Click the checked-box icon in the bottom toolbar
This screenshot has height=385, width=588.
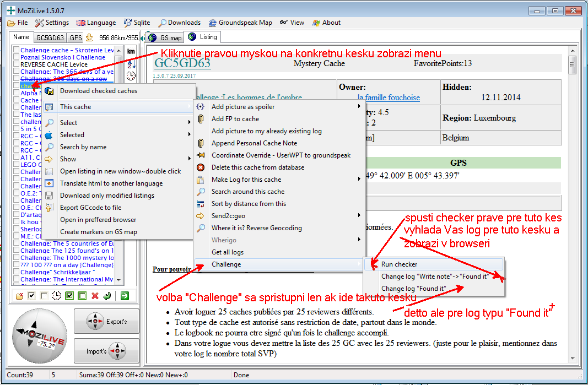point(31,296)
